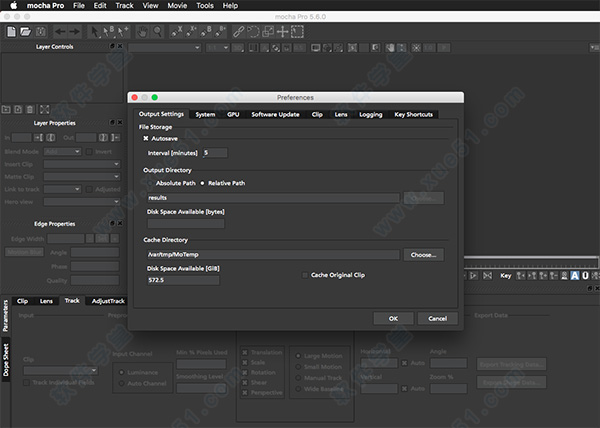Click the chain link Attach Layer icon
Screen dimensions: 600x428
pos(238,32)
